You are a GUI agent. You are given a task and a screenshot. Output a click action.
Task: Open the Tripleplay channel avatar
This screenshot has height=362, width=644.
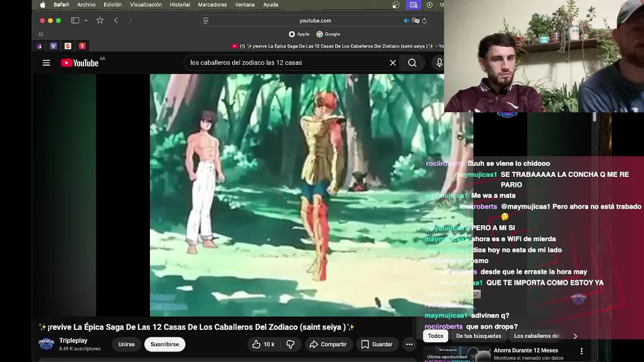click(46, 344)
